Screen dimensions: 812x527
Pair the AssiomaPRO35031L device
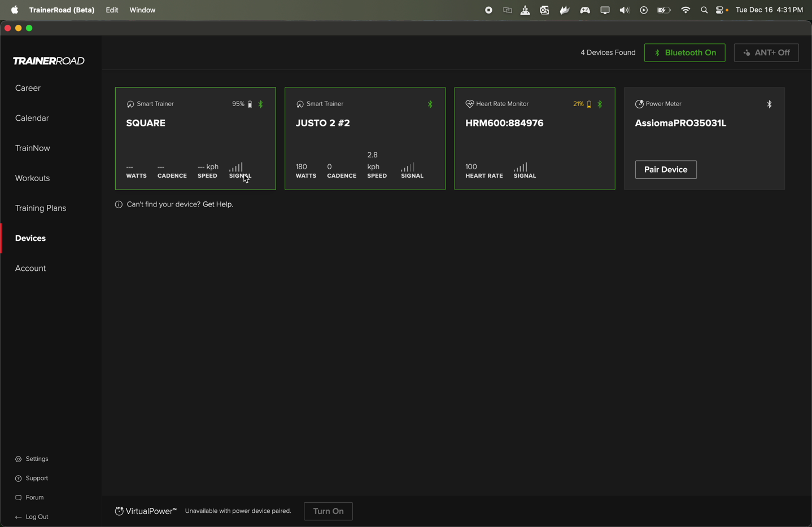pos(665,169)
